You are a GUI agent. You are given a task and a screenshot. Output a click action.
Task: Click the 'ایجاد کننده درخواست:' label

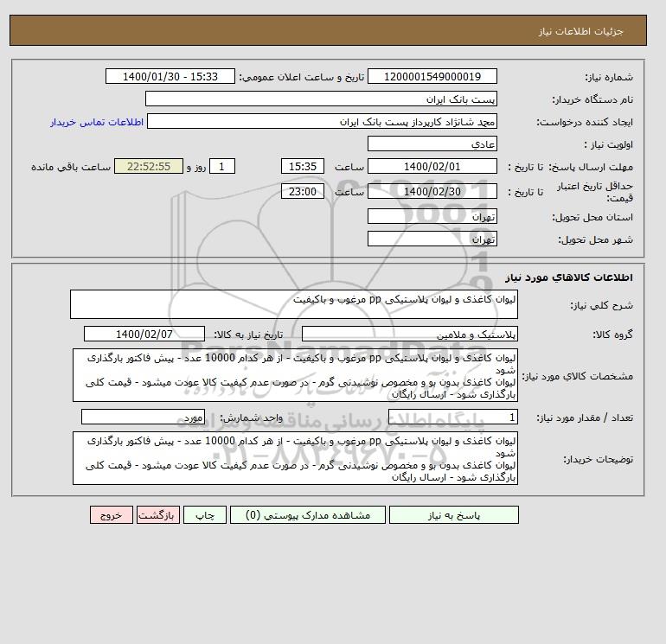point(585,122)
